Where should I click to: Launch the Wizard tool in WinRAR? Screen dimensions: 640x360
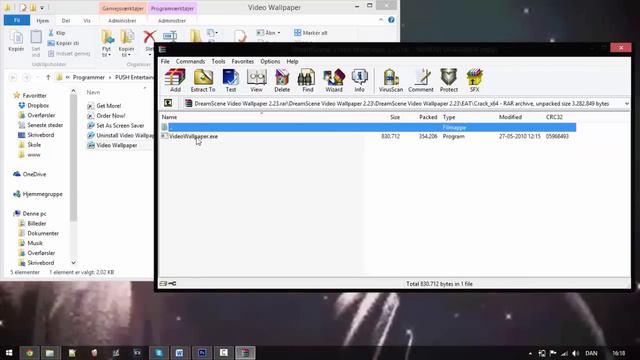pyautogui.click(x=334, y=80)
